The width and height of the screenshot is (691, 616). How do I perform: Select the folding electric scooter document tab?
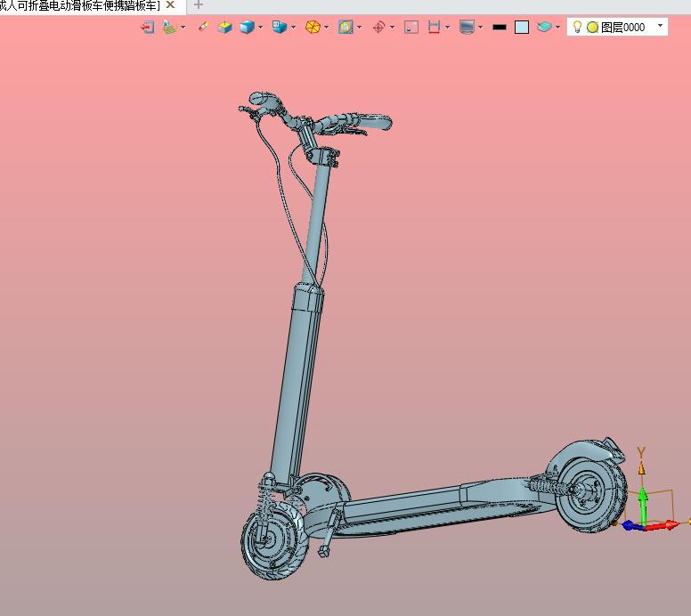tap(80, 5)
